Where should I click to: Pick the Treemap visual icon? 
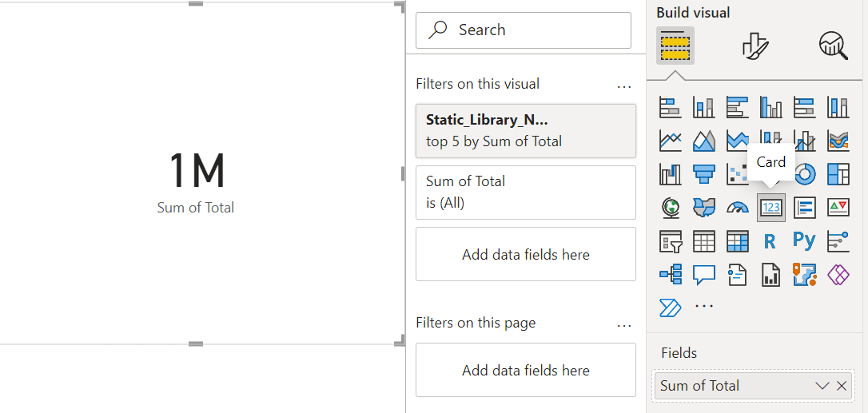coord(838,174)
